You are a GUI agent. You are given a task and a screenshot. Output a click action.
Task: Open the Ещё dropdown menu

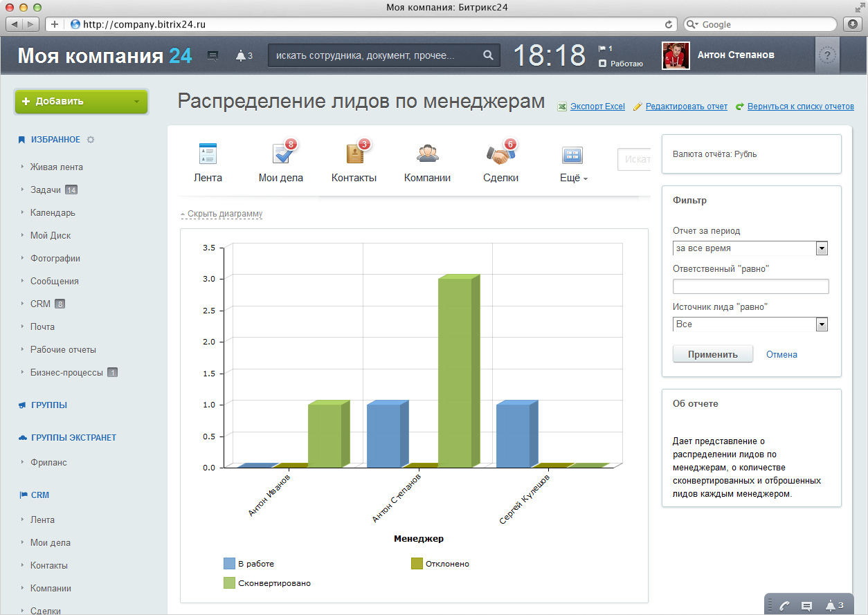[573, 178]
